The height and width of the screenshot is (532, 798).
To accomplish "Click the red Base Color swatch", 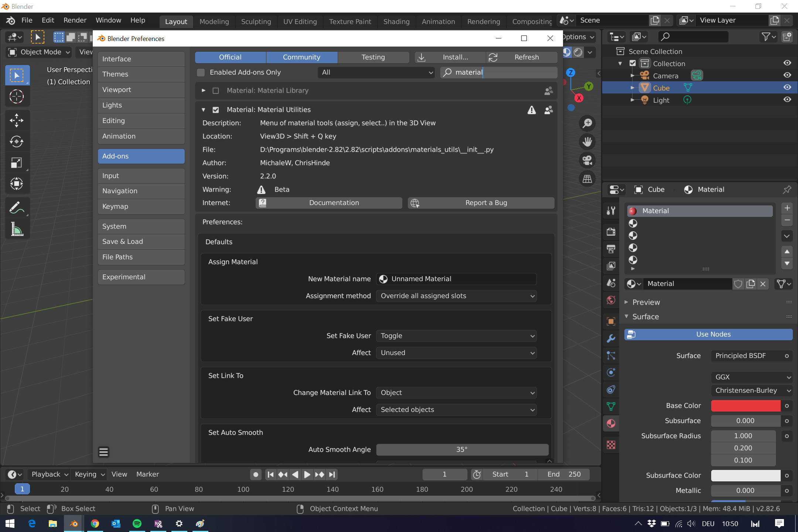I will click(x=746, y=406).
